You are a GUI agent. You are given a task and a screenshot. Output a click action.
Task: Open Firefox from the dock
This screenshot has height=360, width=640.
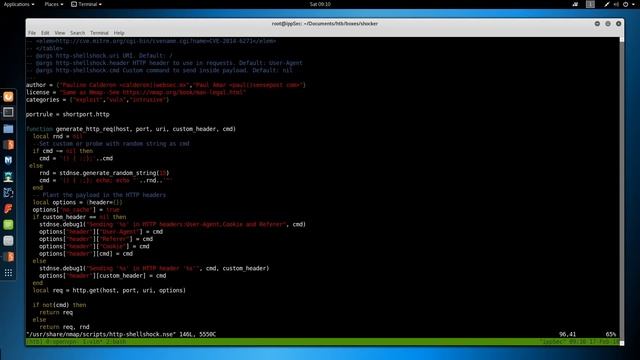click(x=8, y=97)
